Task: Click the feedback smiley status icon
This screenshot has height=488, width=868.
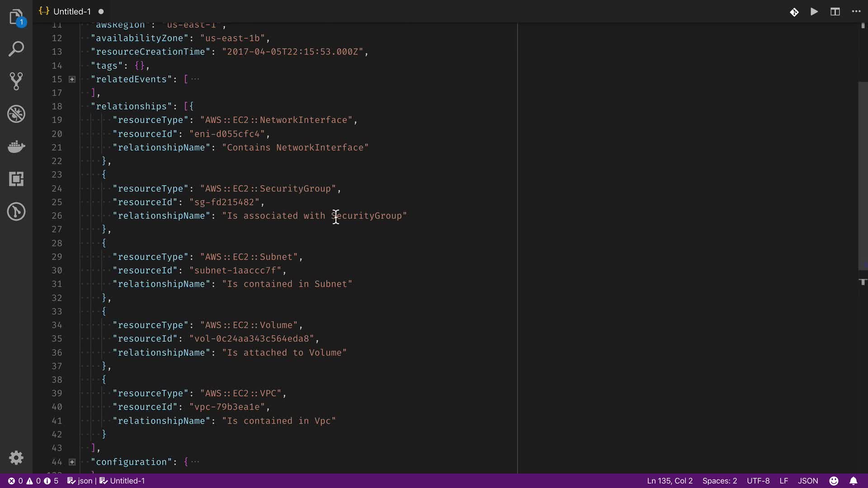Action: tap(834, 481)
